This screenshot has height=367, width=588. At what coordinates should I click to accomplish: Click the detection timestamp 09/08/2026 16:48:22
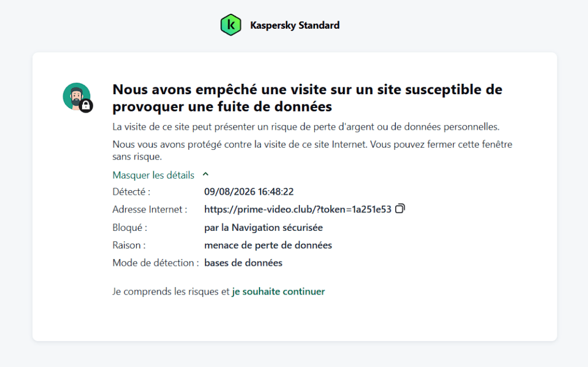click(x=249, y=191)
